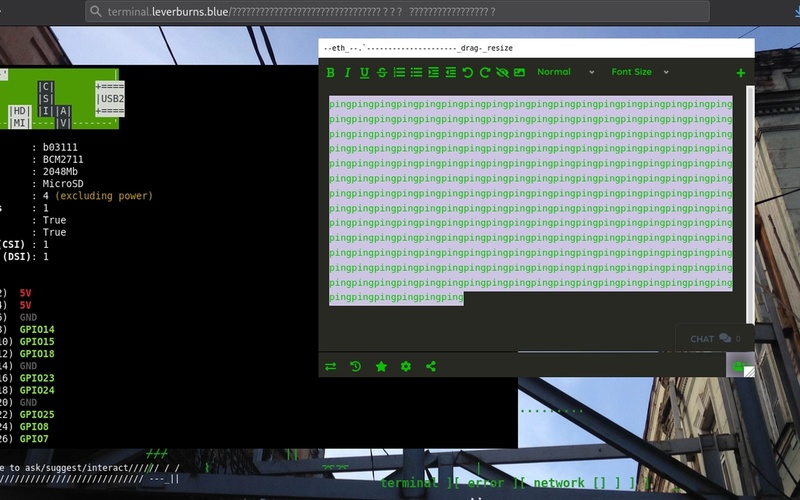This screenshot has height=500, width=800.
Task: Click the star icon in bottom bar
Action: tap(381, 367)
